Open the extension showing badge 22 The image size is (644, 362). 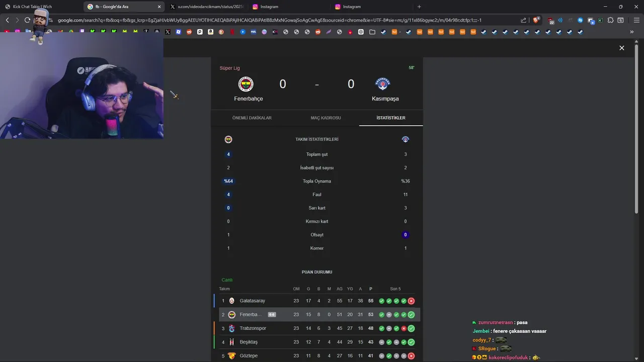tap(551, 21)
